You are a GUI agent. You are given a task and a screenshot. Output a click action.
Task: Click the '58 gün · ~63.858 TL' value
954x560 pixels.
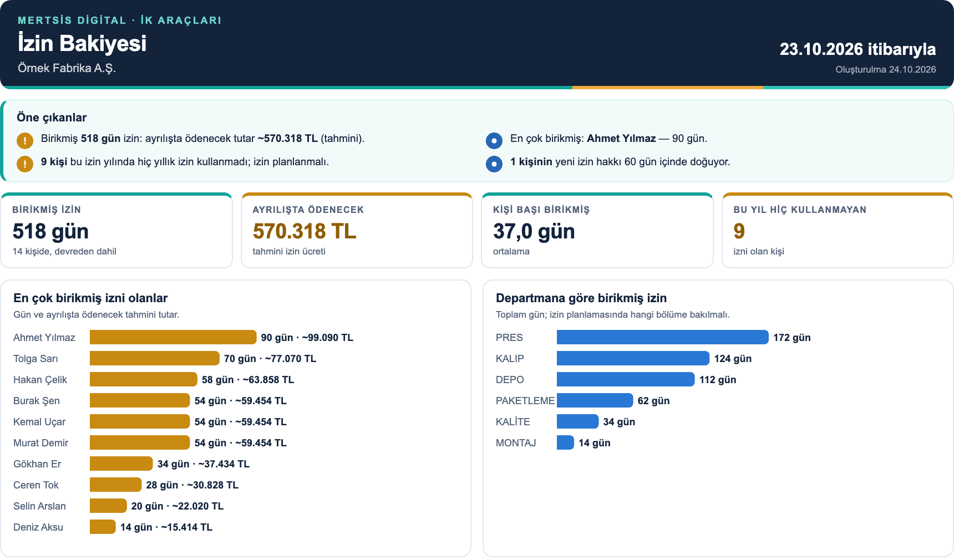pos(248,380)
